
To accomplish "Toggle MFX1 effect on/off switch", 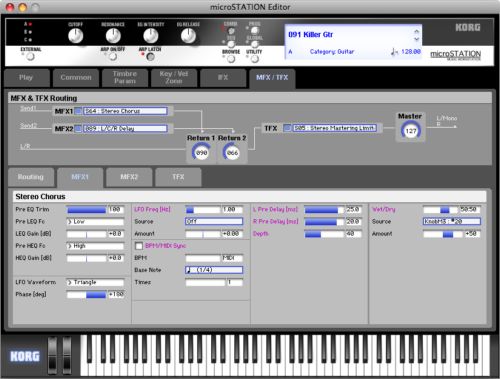I will pyautogui.click(x=78, y=111).
